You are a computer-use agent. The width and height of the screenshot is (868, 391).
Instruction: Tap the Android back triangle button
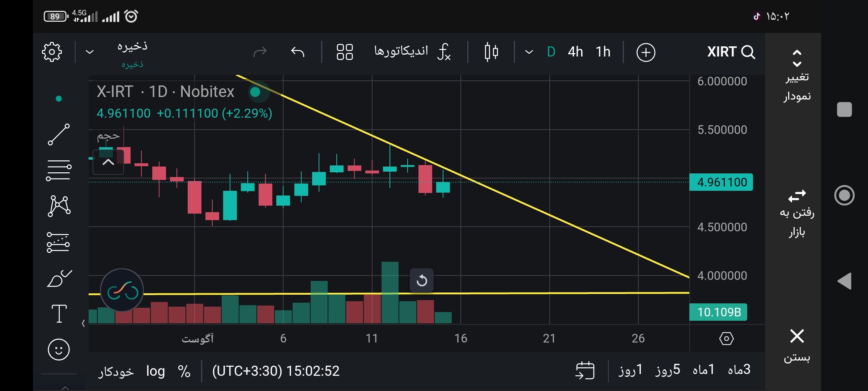(844, 281)
